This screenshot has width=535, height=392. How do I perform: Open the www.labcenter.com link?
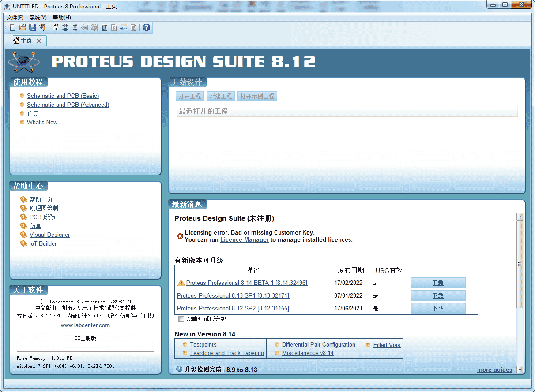85,325
